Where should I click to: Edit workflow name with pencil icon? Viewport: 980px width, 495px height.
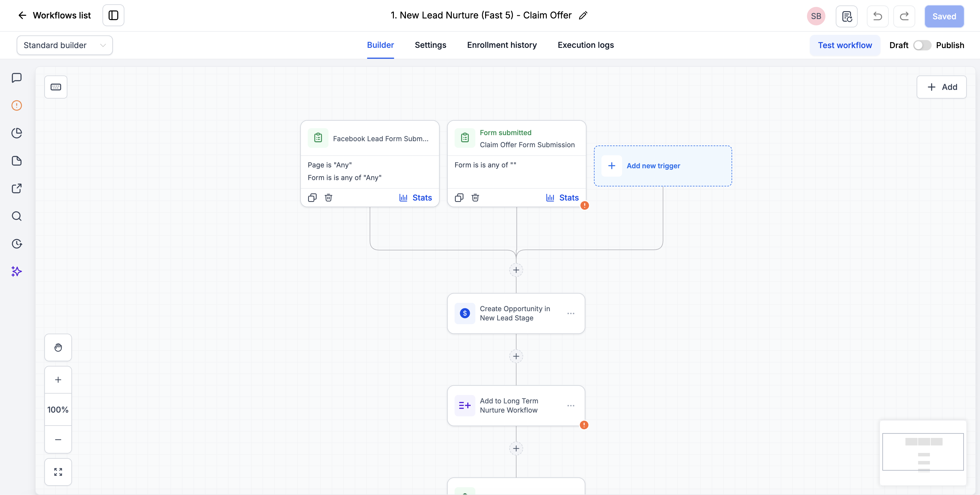pos(583,15)
